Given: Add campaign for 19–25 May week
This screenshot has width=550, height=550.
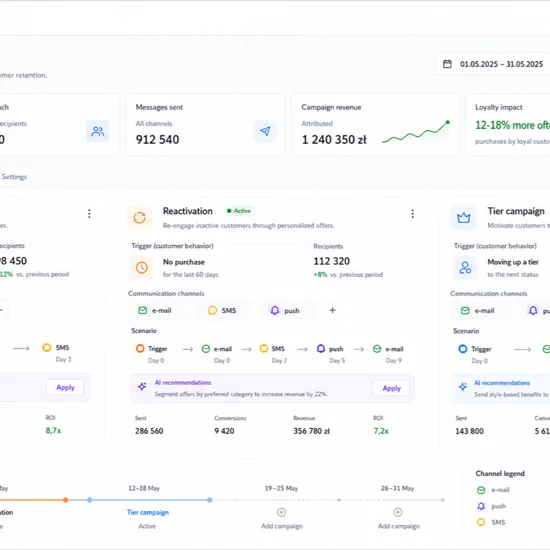Looking at the screenshot, I should [282, 518].
